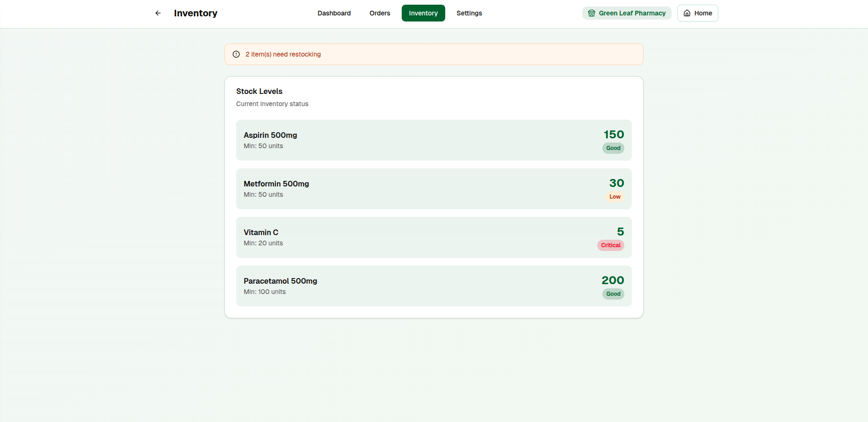This screenshot has height=422, width=868.
Task: Click the Critical badge on Vitamin C
Action: pos(610,245)
